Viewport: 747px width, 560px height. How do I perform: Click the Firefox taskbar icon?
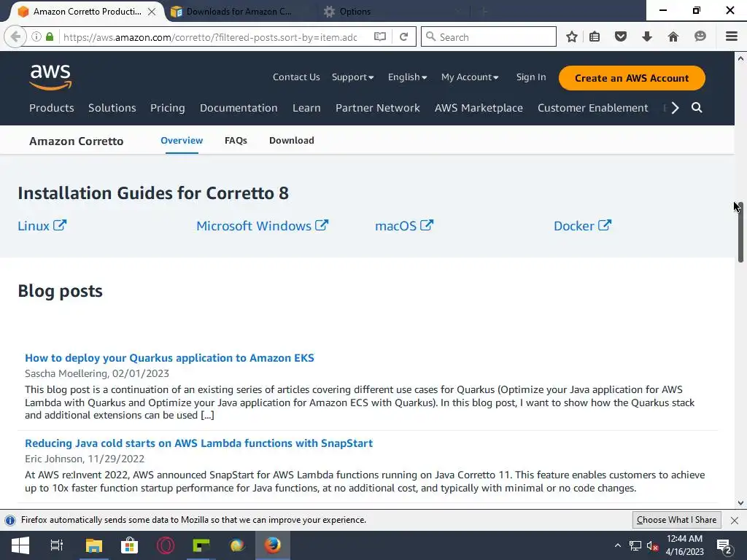[273, 545]
